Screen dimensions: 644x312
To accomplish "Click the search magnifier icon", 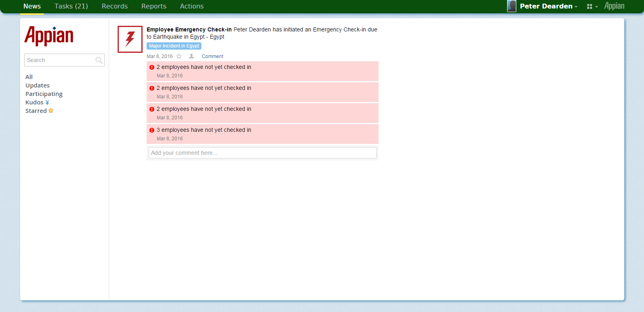I will click(99, 60).
